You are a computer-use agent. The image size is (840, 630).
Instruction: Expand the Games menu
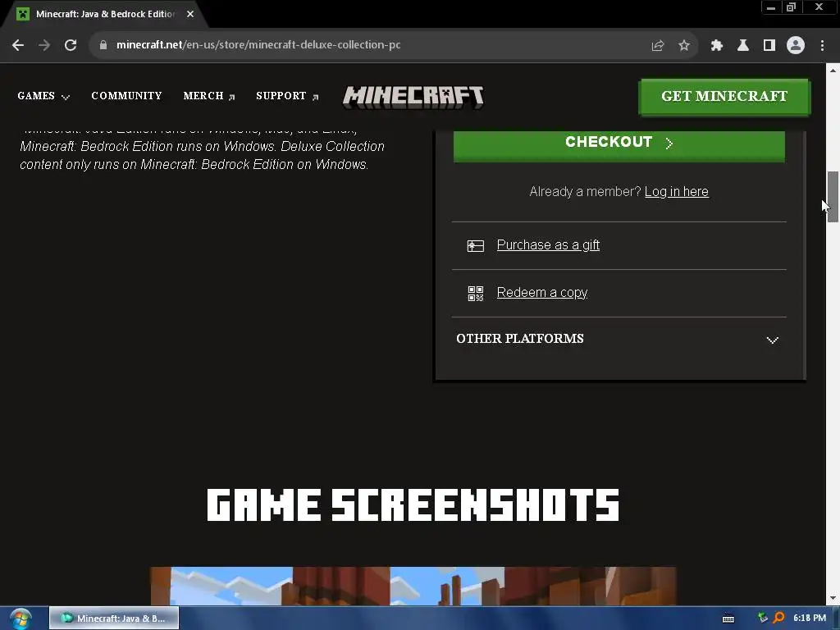[x=43, y=96]
